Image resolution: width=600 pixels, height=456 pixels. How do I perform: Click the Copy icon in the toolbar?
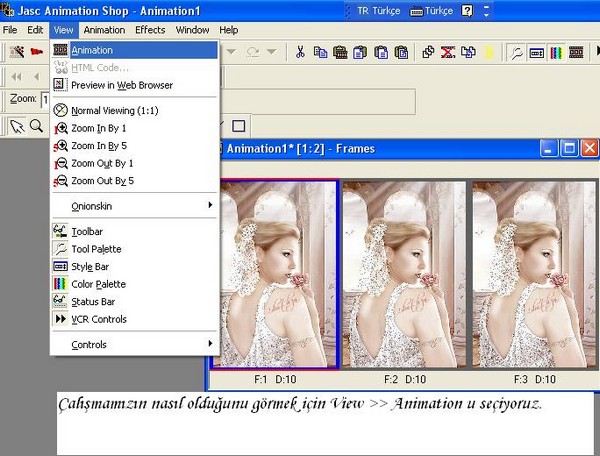(320, 51)
